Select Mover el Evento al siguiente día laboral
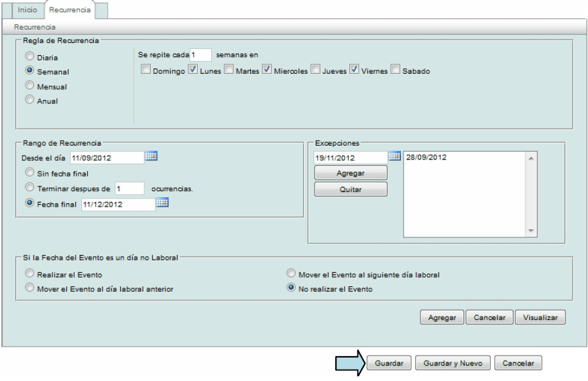The image size is (588, 381). click(x=291, y=273)
